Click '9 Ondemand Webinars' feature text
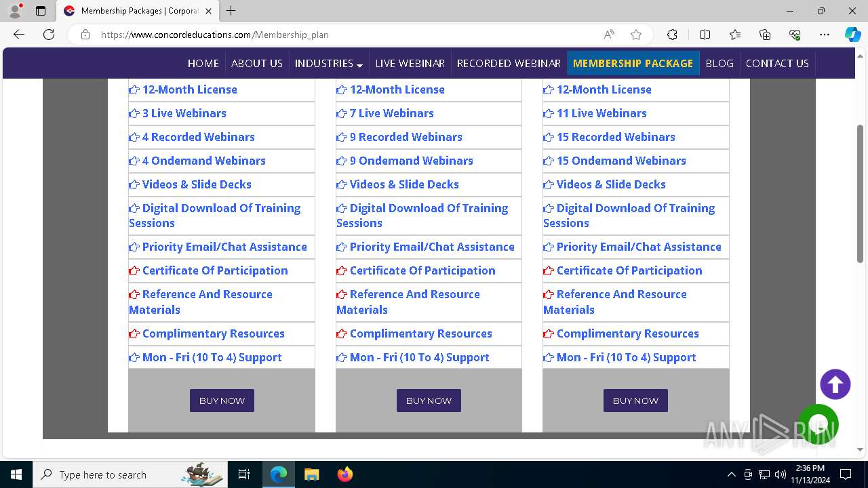The height and width of the screenshot is (488, 868). tap(411, 161)
